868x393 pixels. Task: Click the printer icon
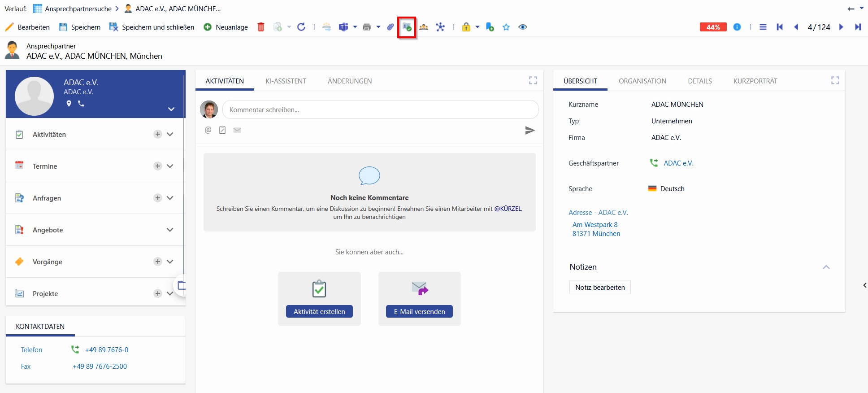coord(367,27)
